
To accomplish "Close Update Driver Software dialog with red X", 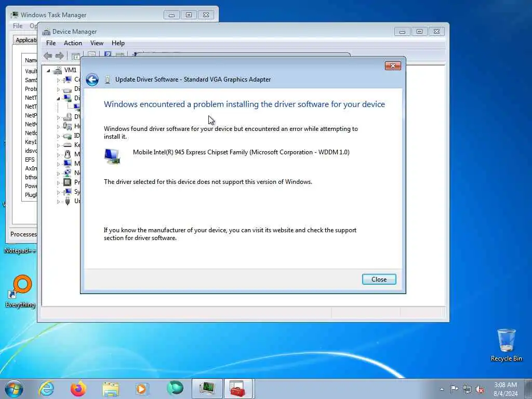I will (393, 65).
